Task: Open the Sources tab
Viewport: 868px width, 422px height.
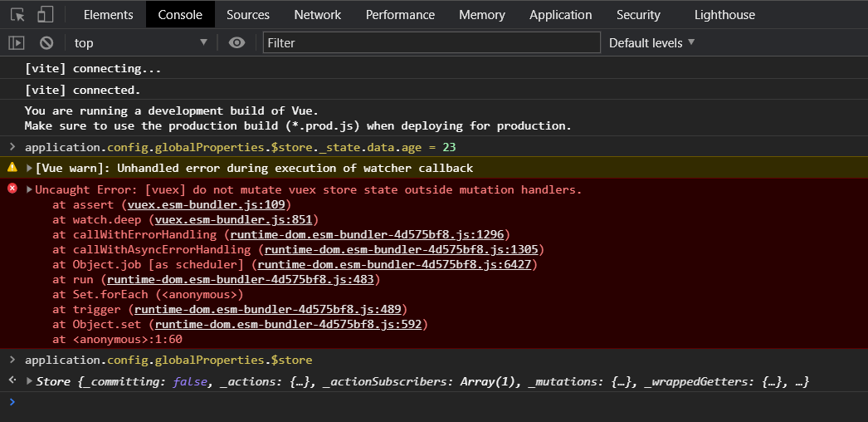Action: tap(247, 15)
